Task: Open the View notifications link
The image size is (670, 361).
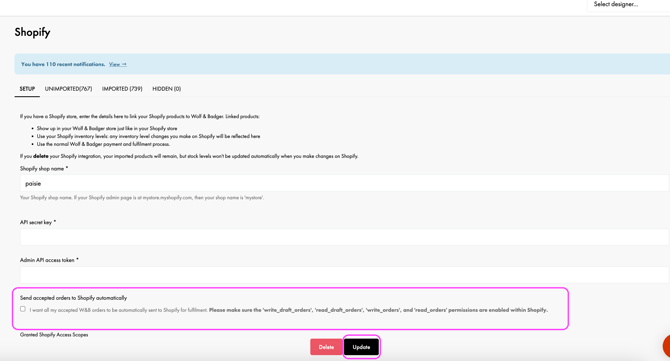Action: (118, 64)
